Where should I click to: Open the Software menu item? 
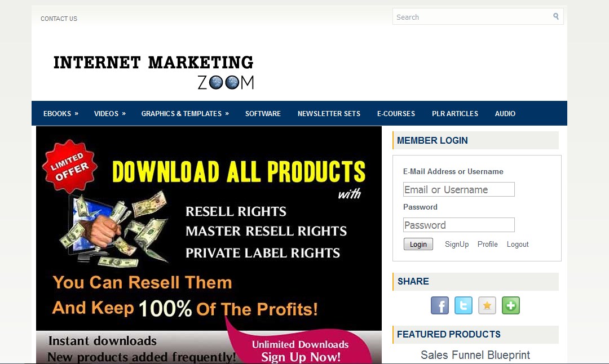coord(263,114)
